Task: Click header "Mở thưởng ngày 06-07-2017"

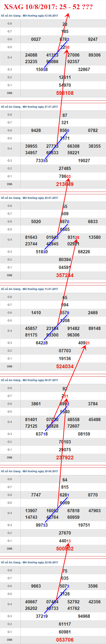Action: tap(40, 380)
